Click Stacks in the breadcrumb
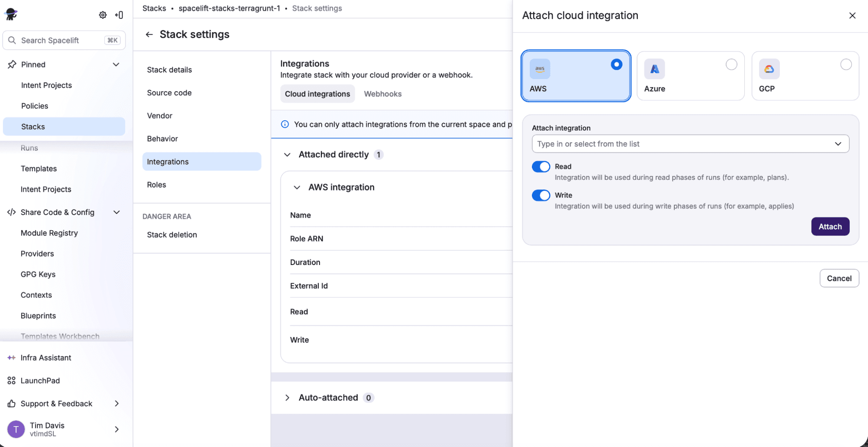 154,8
